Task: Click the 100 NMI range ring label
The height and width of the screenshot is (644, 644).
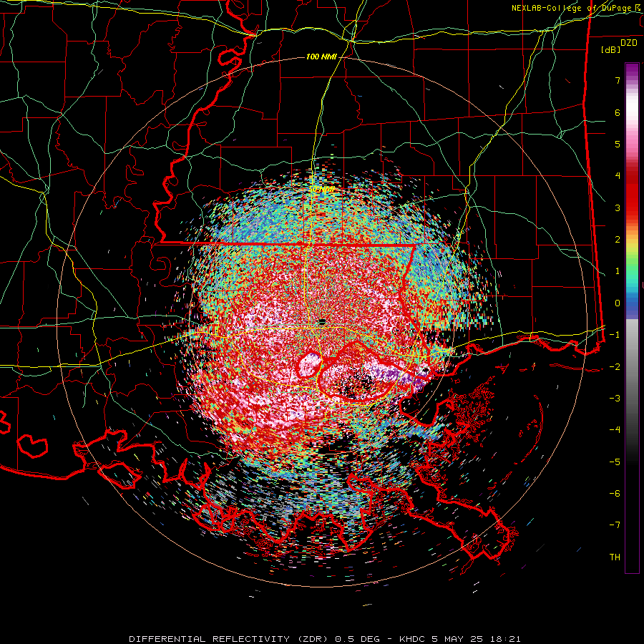Action: click(x=321, y=57)
